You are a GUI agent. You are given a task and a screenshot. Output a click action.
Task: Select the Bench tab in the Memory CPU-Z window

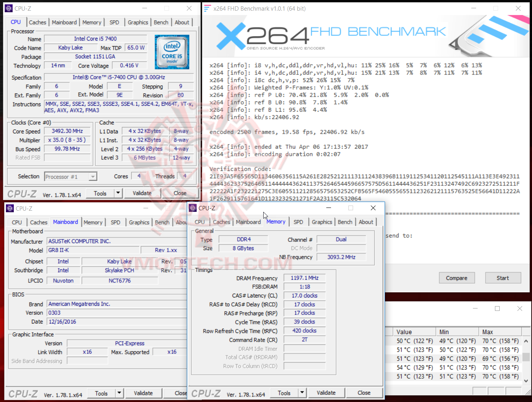click(345, 222)
